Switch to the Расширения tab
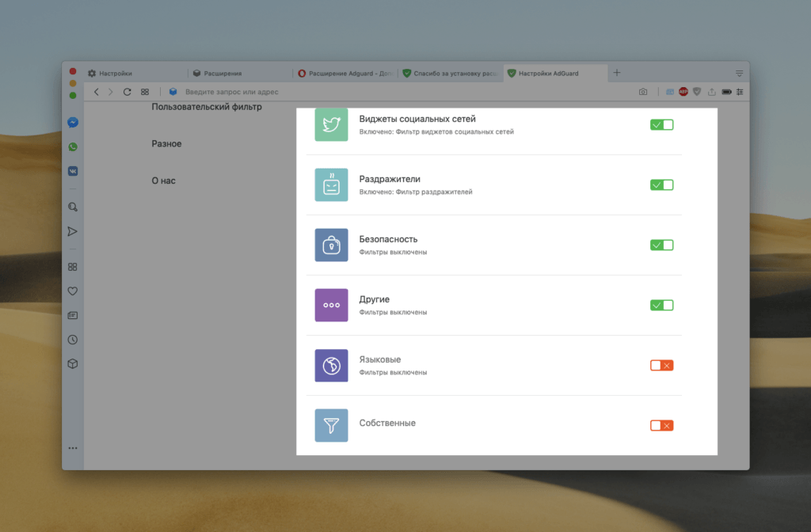 241,74
